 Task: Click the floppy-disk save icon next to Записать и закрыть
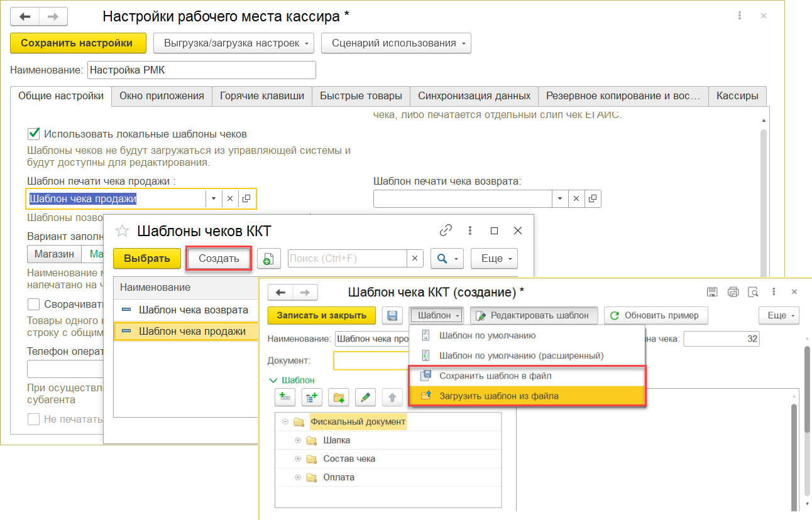392,315
